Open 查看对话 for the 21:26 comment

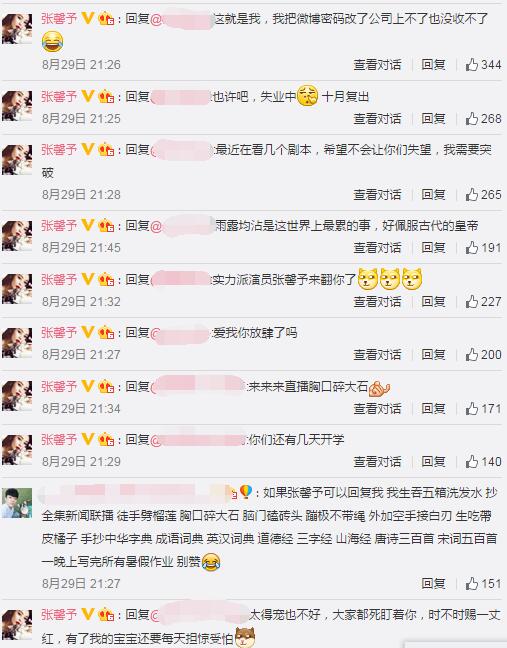[377, 64]
